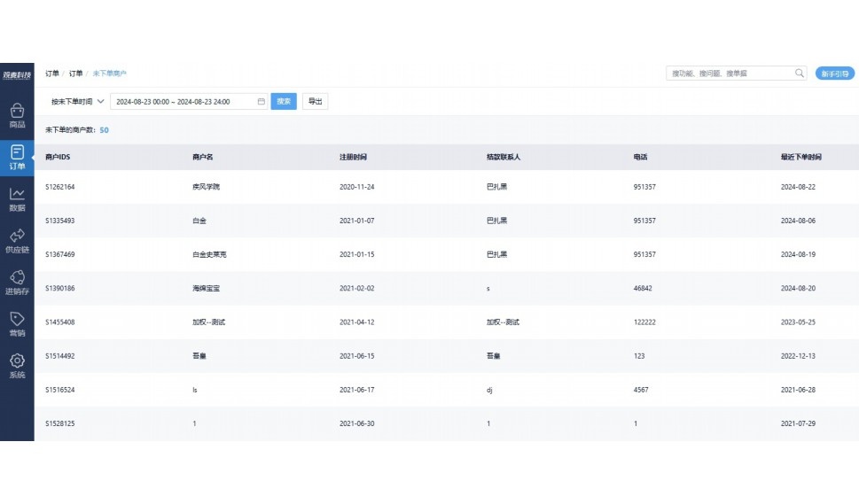Click the 注册时间 column header
This screenshot has height=504, width=859.
click(353, 157)
